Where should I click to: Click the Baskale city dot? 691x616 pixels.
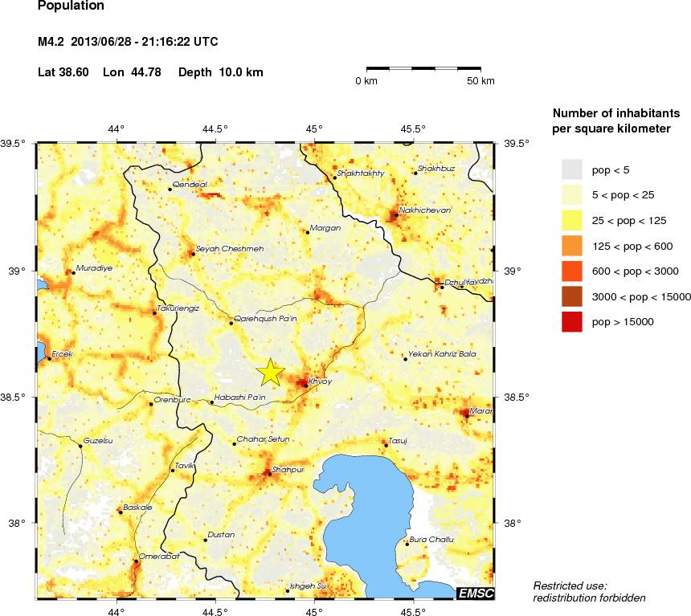pos(121,511)
